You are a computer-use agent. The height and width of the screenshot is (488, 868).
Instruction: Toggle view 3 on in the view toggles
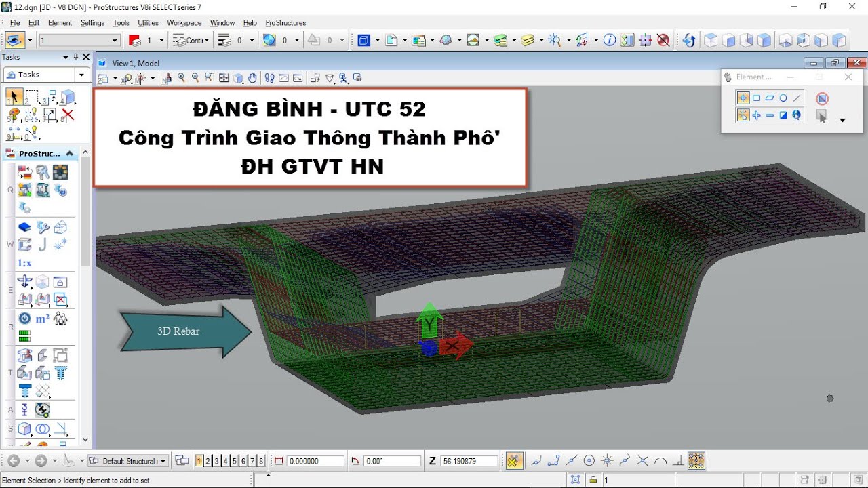point(216,461)
